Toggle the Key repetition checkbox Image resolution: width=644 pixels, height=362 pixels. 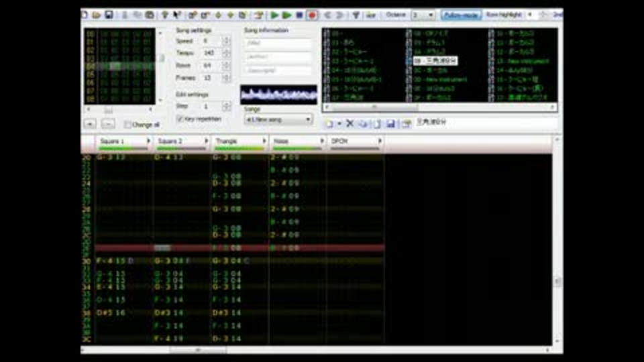180,119
